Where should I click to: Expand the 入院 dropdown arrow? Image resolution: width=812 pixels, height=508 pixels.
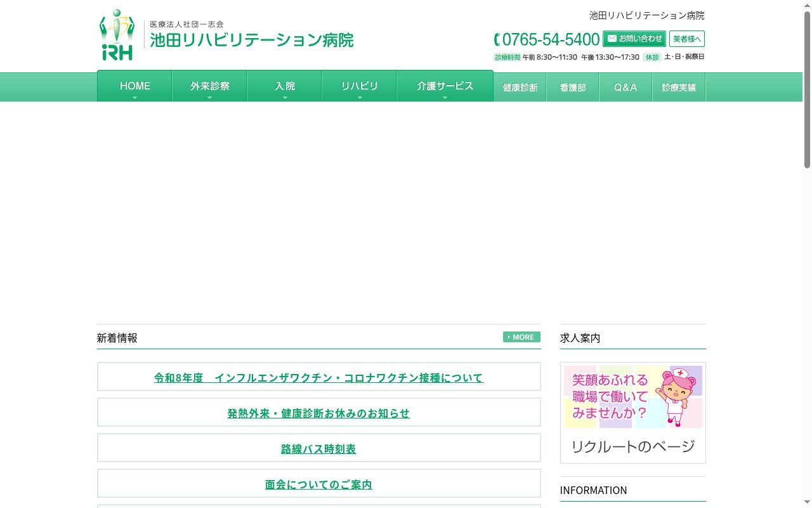click(285, 98)
